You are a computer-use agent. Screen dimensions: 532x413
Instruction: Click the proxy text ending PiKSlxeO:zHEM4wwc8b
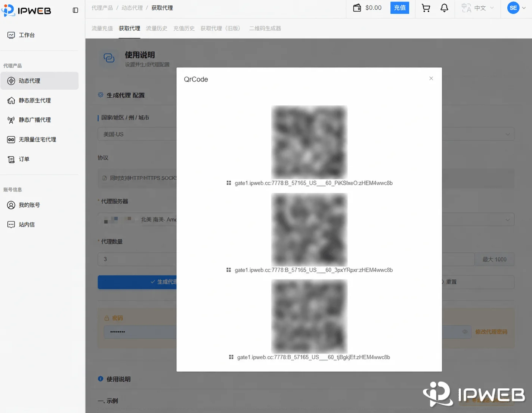pyautogui.click(x=313, y=183)
